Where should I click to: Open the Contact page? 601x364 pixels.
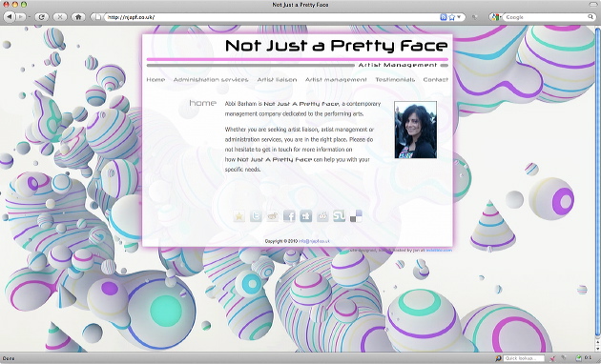pyautogui.click(x=435, y=80)
